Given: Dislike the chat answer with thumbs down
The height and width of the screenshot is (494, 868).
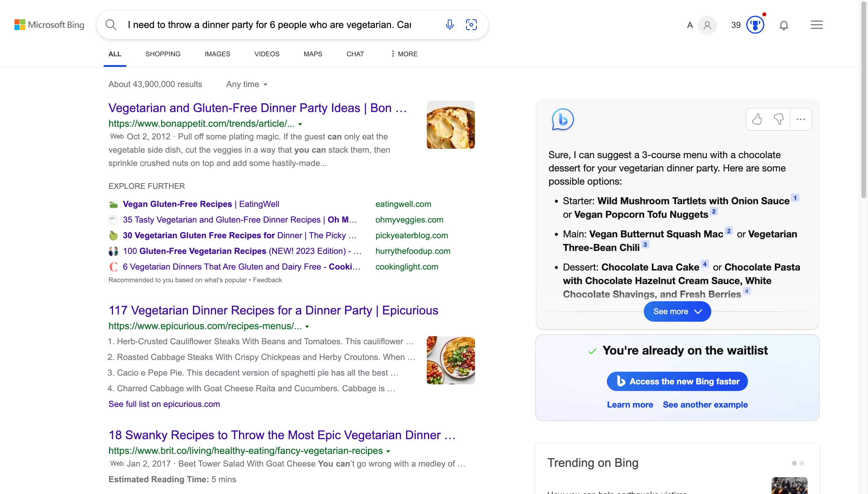Looking at the screenshot, I should click(x=779, y=119).
